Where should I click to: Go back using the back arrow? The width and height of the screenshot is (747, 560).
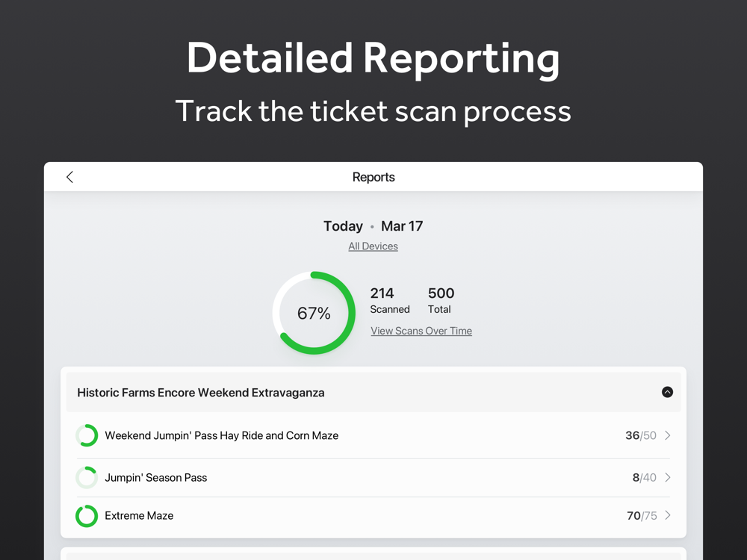point(69,177)
